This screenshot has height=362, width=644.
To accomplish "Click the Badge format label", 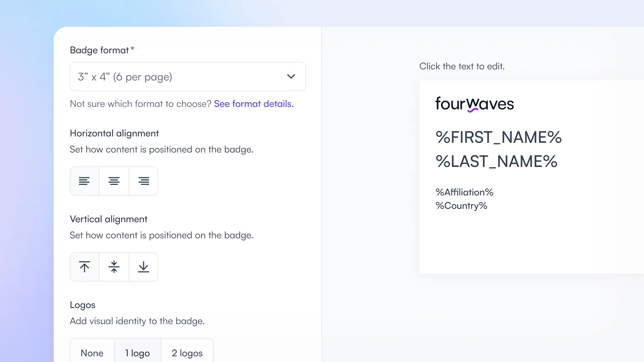I will coord(99,50).
